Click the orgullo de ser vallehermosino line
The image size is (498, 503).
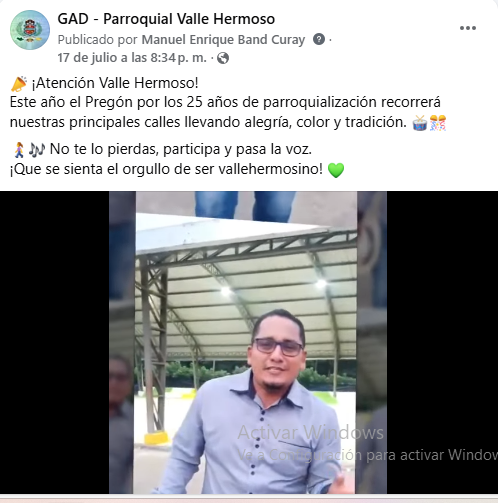166,169
